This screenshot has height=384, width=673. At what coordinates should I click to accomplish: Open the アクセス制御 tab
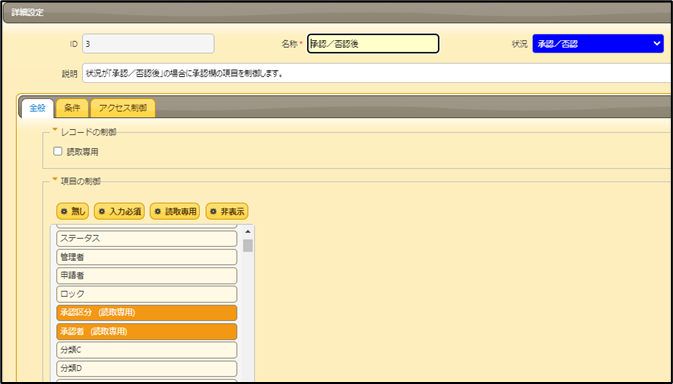(123, 108)
